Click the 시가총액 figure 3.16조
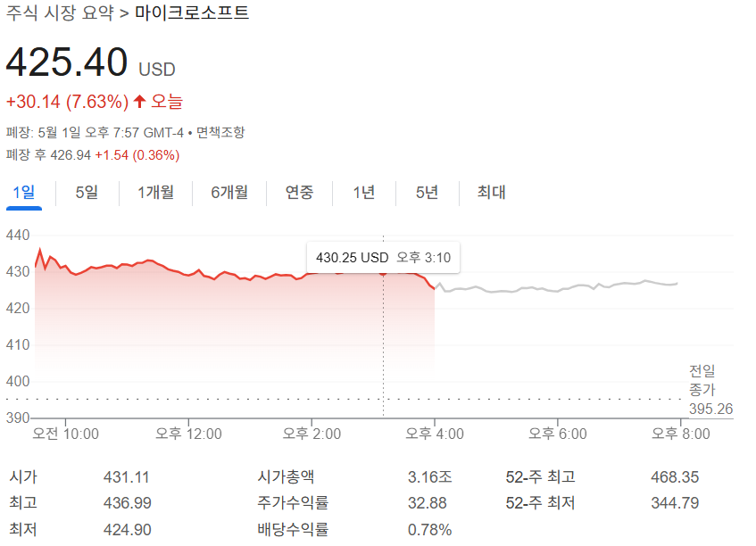The width and height of the screenshot is (756, 546). (430, 476)
